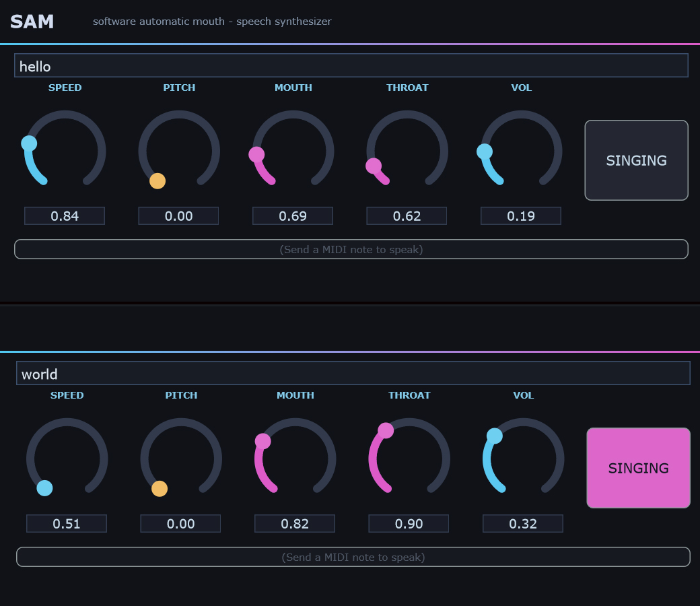Screen dimensions: 700x606
Task: Click the mouth value box showing 0.82
Action: point(295,523)
